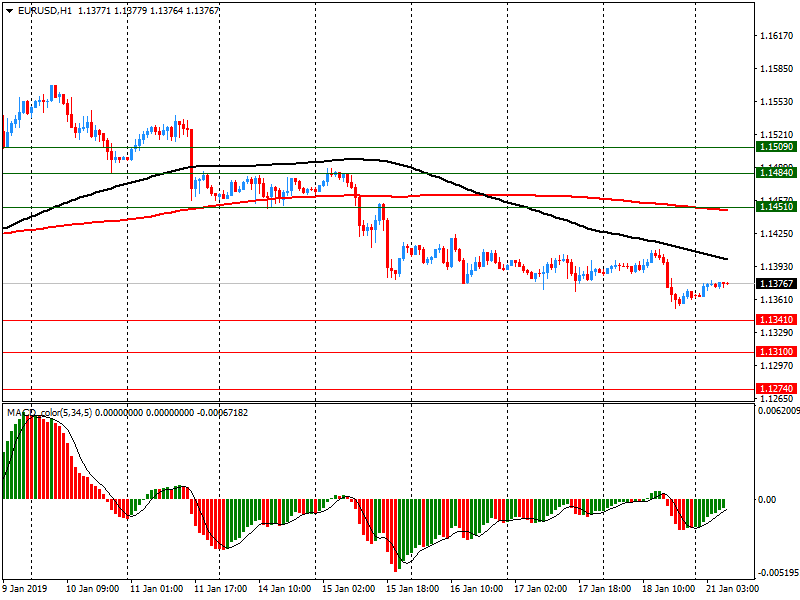Click the 1.13930 price axis value

777,267
